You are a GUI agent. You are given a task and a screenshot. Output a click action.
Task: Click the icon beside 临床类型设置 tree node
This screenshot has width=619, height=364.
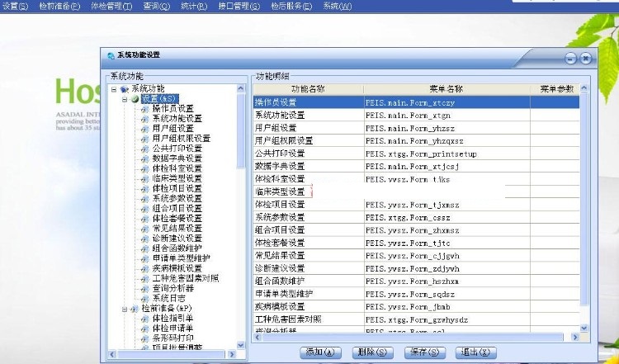[145, 178]
